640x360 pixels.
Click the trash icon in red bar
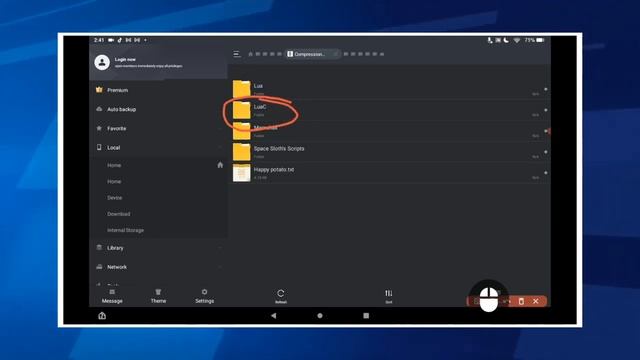point(521,301)
